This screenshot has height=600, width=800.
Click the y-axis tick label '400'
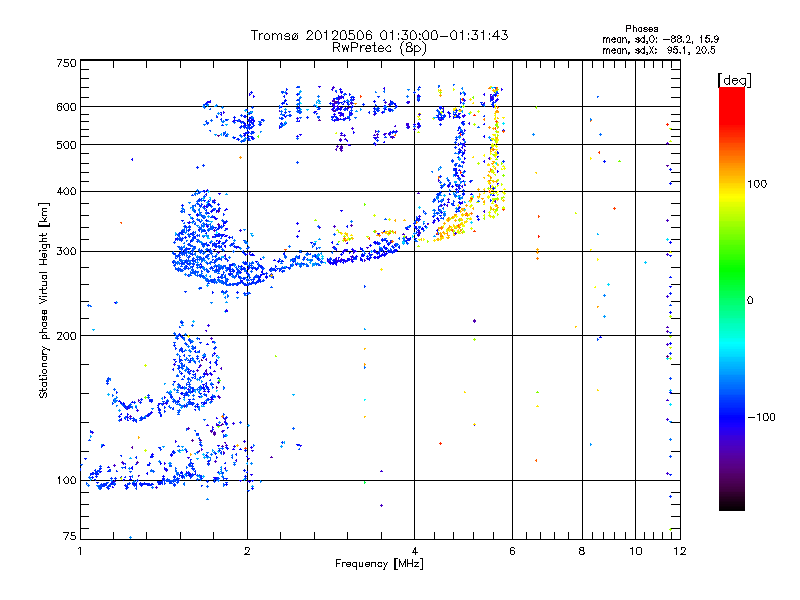(66, 191)
